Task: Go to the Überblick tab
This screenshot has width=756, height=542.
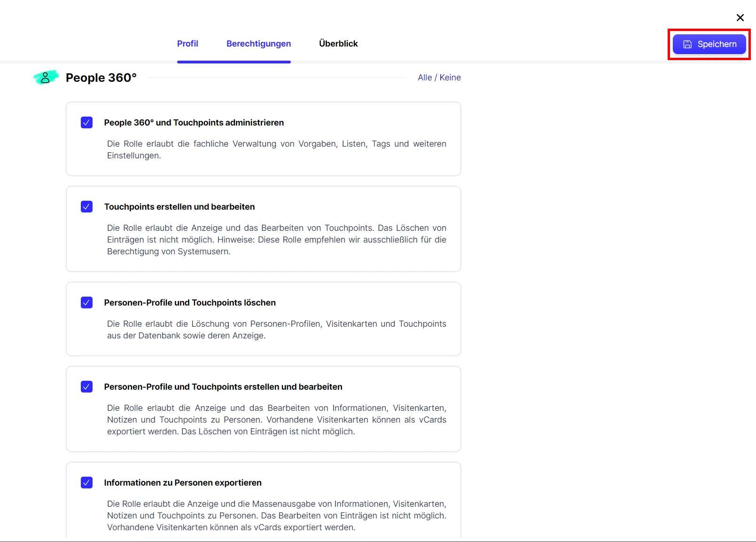Action: 338,44
